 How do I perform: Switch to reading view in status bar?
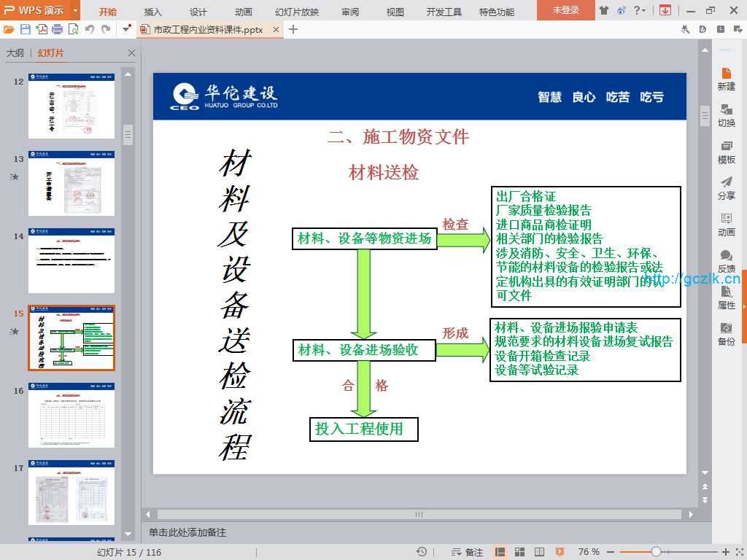pyautogui.click(x=538, y=552)
